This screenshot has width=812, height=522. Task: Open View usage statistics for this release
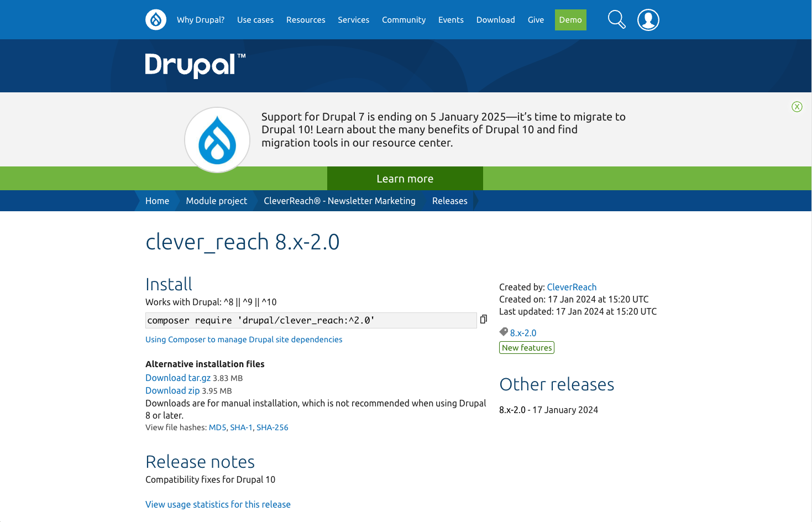click(218, 504)
